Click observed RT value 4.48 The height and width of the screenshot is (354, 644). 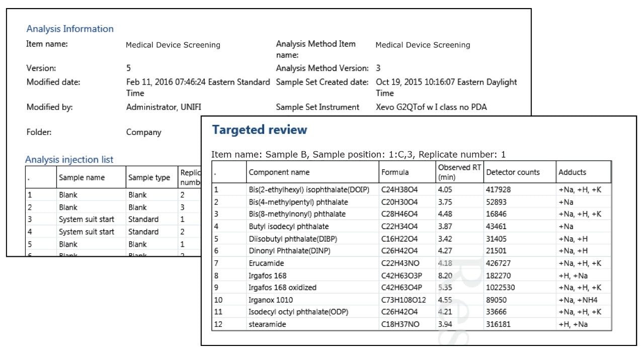[x=445, y=214]
